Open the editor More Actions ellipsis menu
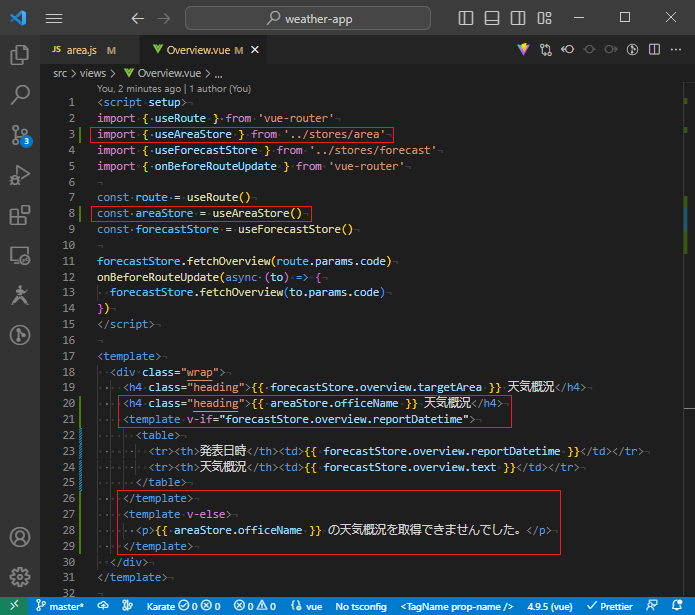 click(676, 50)
